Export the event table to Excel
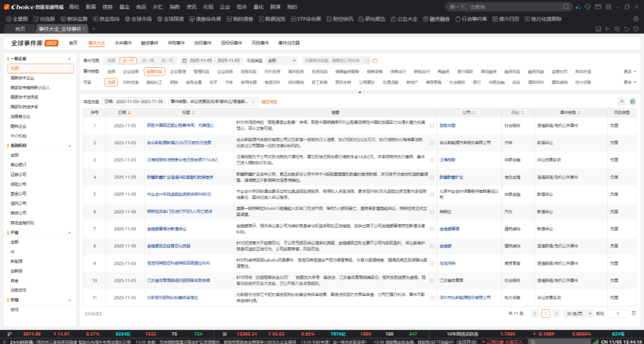 click(632, 101)
